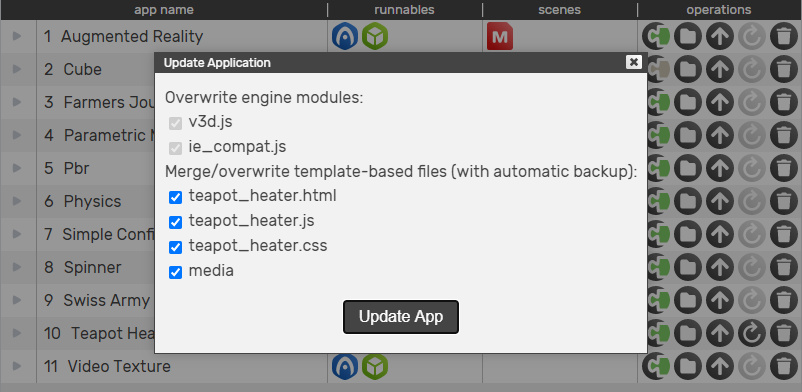Click the app name column header
Screen dimensions: 802x392
pos(164,10)
